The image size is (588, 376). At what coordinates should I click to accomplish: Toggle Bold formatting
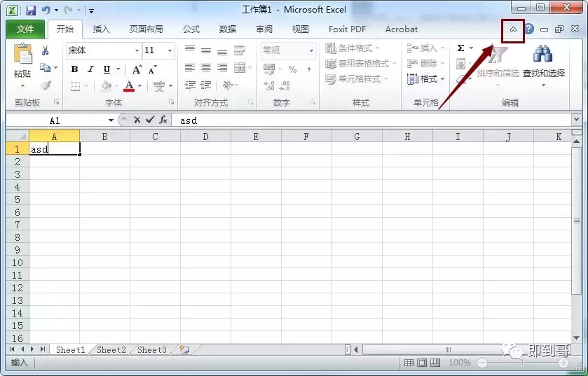(74, 69)
